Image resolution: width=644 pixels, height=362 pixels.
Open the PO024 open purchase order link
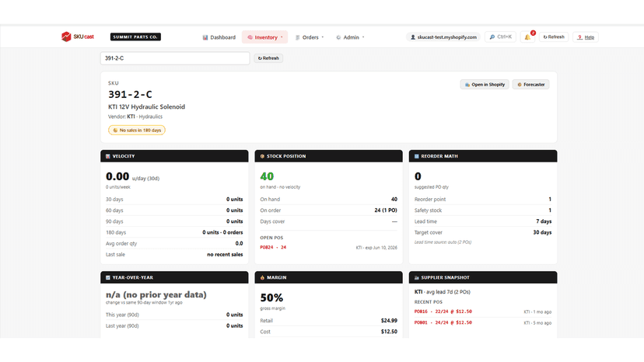(x=273, y=248)
